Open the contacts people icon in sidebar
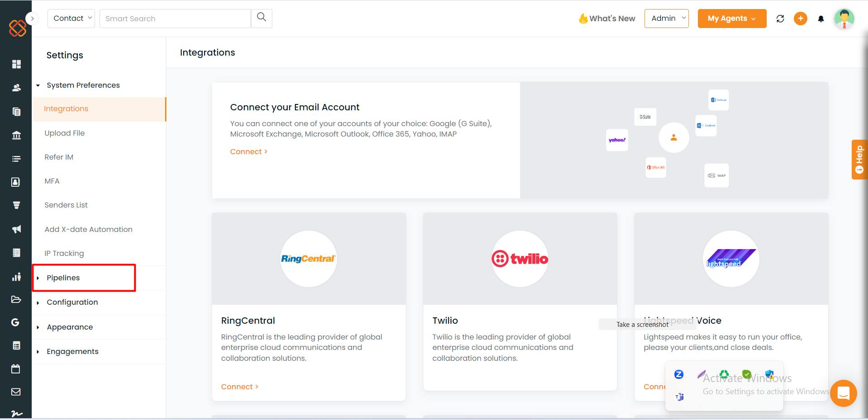 pos(16,88)
